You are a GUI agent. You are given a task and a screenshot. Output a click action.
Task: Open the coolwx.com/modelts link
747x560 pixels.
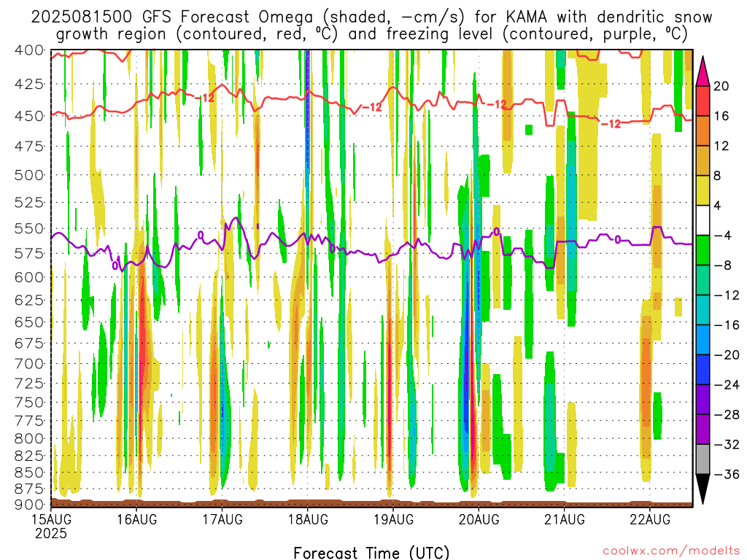(671, 551)
